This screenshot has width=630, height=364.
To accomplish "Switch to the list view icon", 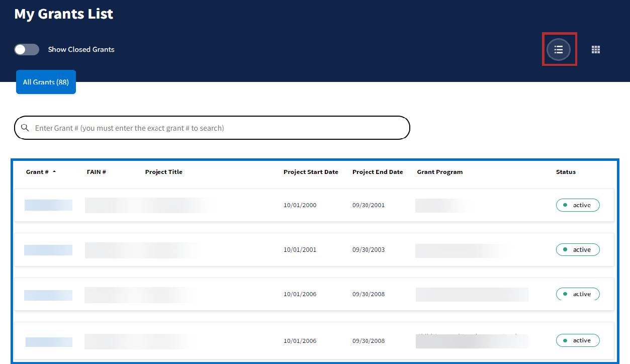I will 559,49.
